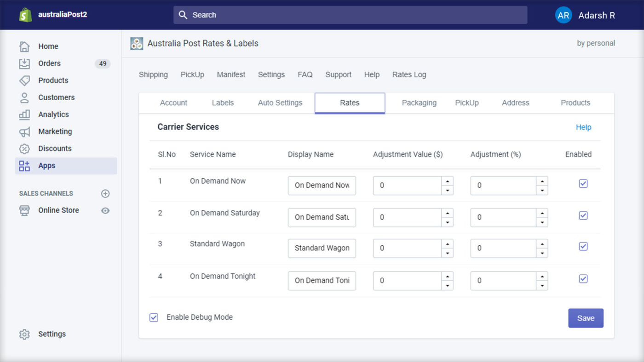Click the Discounts badge icon
This screenshot has height=362, width=644.
pyautogui.click(x=24, y=148)
